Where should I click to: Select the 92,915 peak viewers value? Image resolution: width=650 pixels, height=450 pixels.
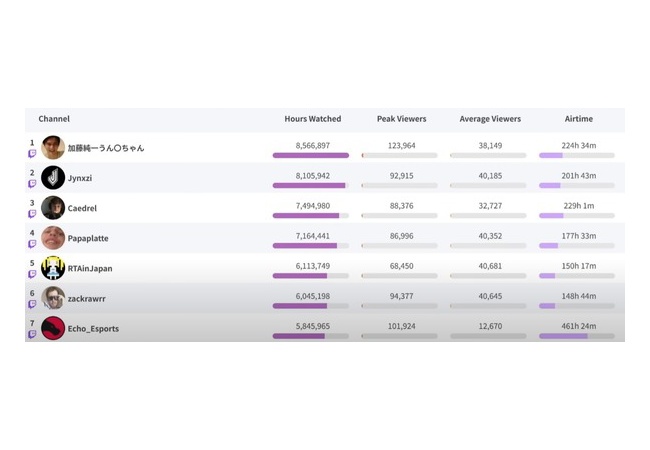pyautogui.click(x=401, y=176)
